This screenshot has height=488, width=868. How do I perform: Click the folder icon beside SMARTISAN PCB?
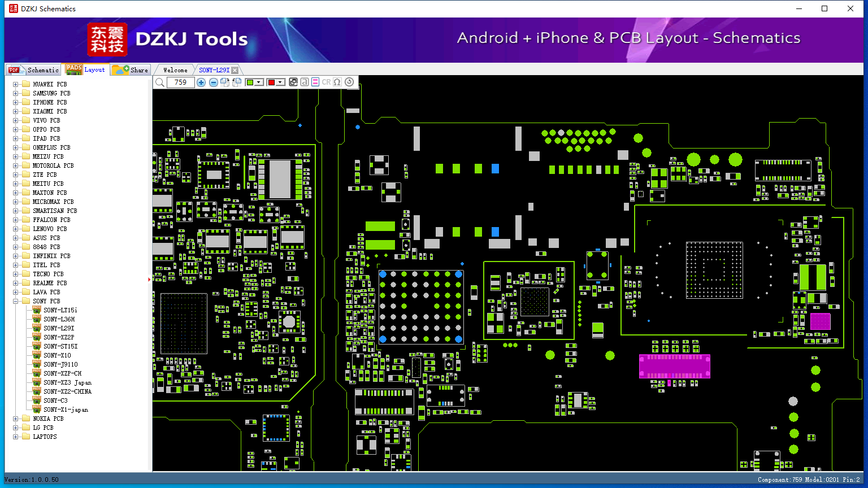(x=25, y=211)
